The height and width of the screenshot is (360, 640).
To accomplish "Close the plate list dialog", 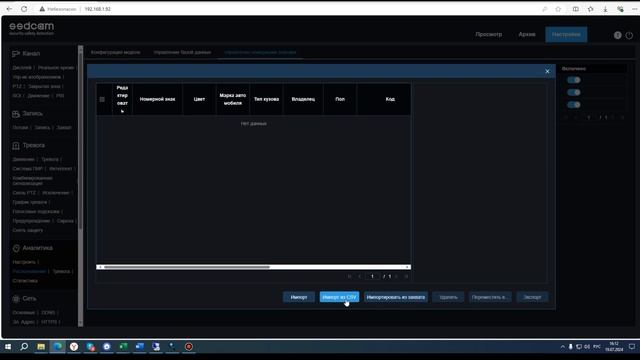I will coord(547,71).
